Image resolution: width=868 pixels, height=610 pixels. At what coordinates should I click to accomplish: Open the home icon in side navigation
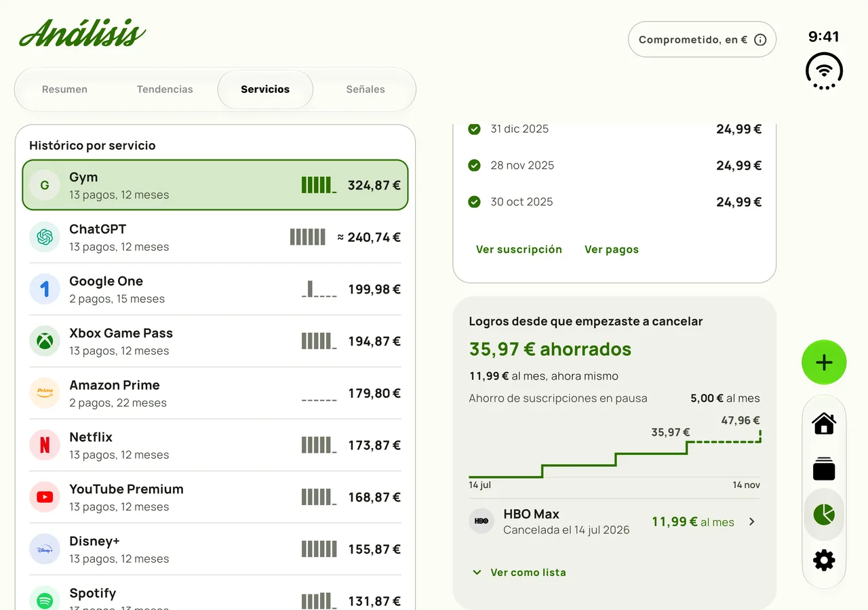tap(824, 424)
